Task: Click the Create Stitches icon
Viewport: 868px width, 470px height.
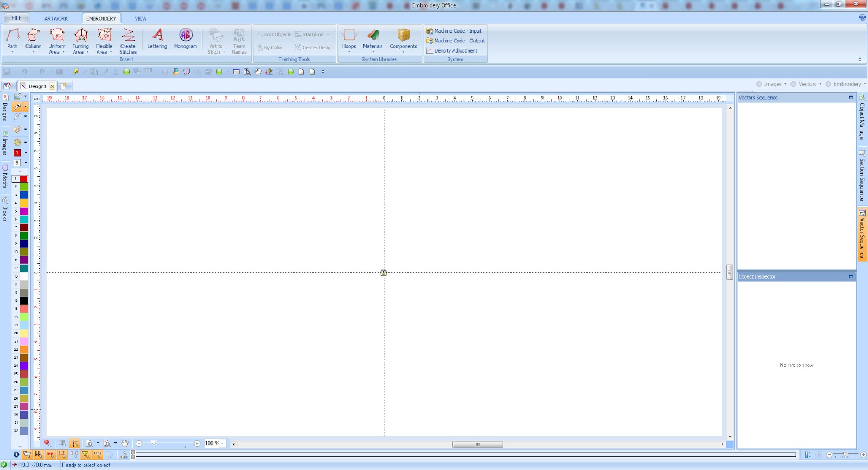Action: [x=128, y=35]
